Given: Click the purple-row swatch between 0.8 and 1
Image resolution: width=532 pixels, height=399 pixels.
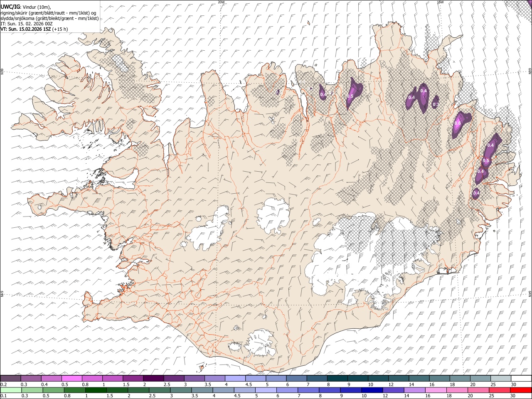Looking at the screenshot, I should [92, 378].
